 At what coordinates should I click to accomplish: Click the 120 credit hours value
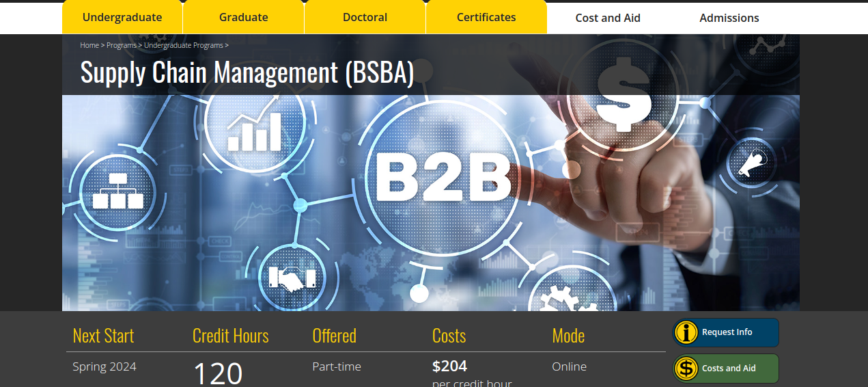(x=218, y=373)
